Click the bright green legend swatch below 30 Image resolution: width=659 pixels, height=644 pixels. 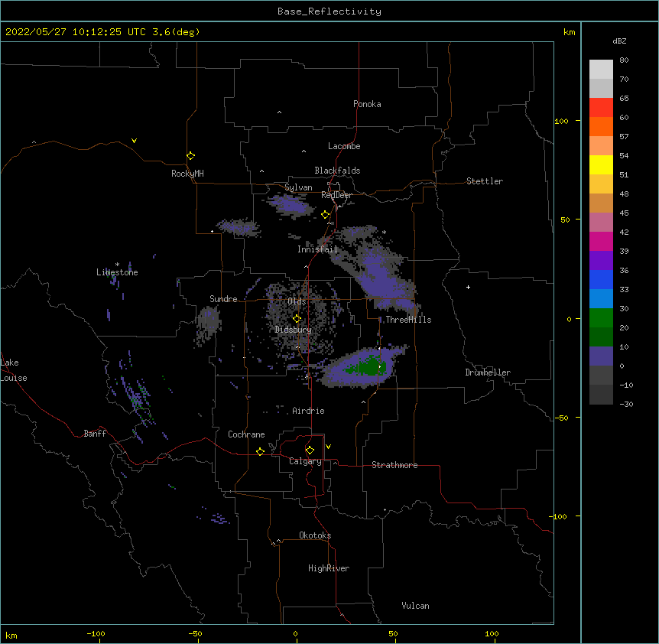[x=601, y=318]
